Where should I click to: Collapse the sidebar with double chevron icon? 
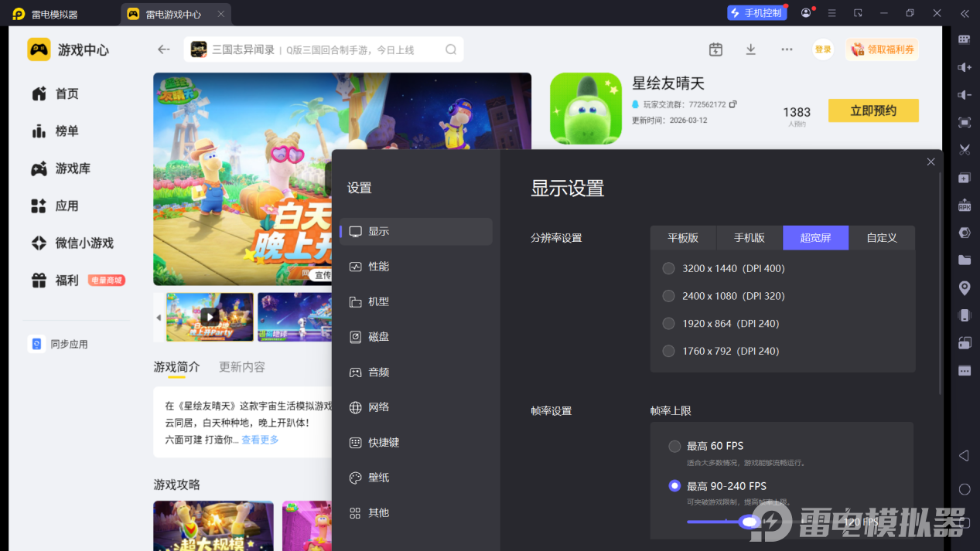tap(964, 13)
